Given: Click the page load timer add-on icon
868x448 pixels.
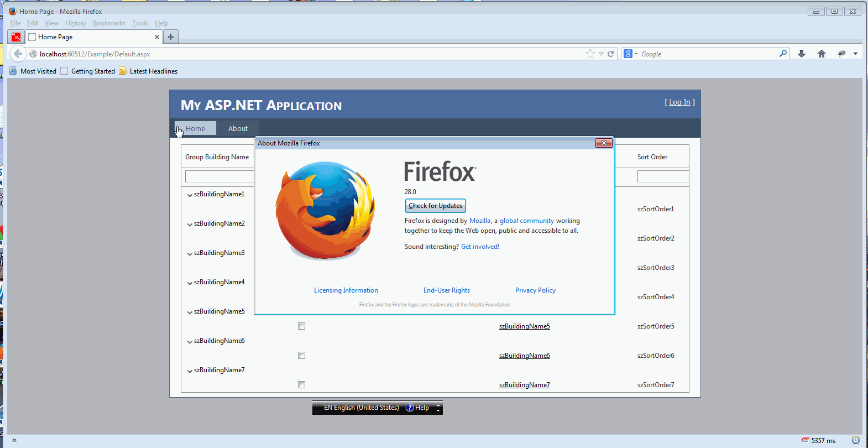Looking at the screenshot, I should pos(806,440).
